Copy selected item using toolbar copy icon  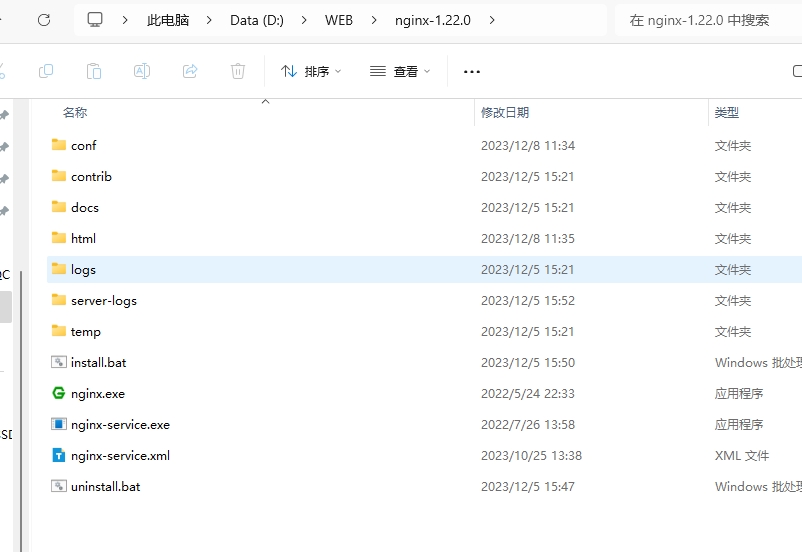click(46, 71)
